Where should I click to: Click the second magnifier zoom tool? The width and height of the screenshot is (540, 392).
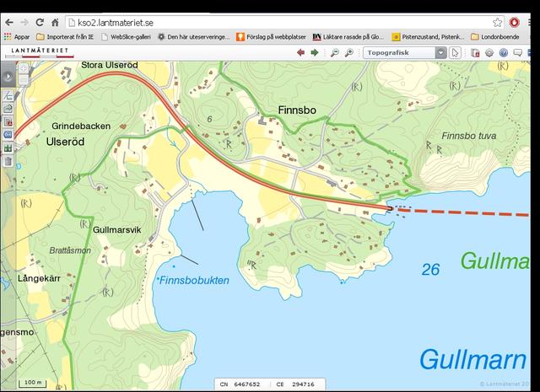[x=349, y=52]
